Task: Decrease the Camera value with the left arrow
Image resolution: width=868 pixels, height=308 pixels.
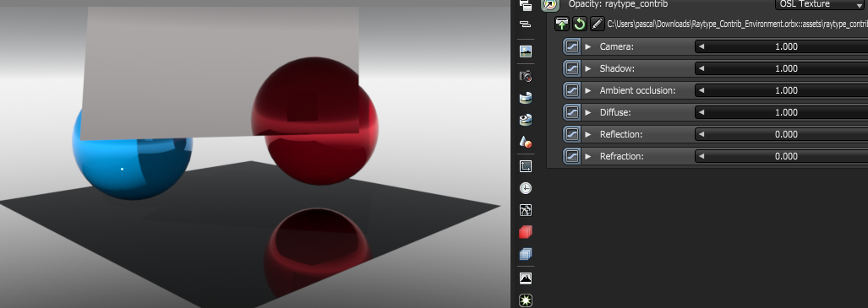Action: pyautogui.click(x=702, y=46)
